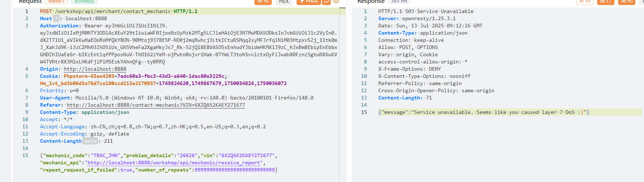The image size is (644, 182).
Task: Click the "problem_details" key in body
Action: coord(148,155)
